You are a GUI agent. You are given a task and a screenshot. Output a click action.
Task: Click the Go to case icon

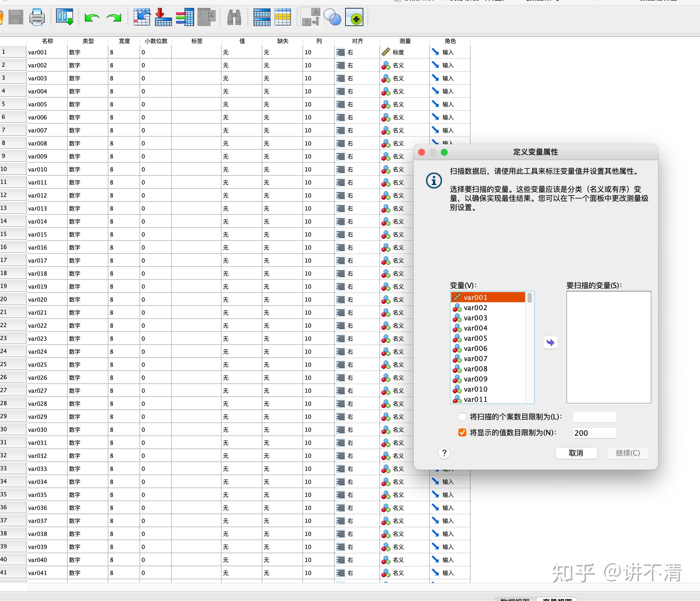click(x=142, y=17)
